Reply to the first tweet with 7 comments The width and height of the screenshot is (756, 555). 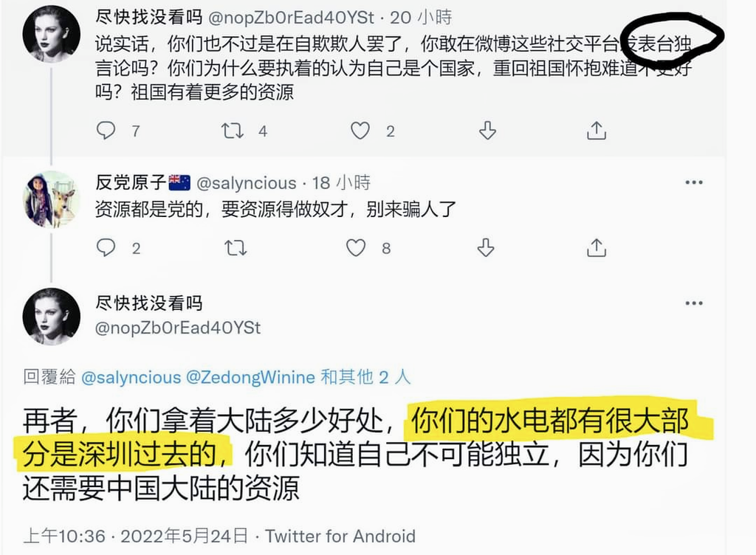[x=106, y=131]
